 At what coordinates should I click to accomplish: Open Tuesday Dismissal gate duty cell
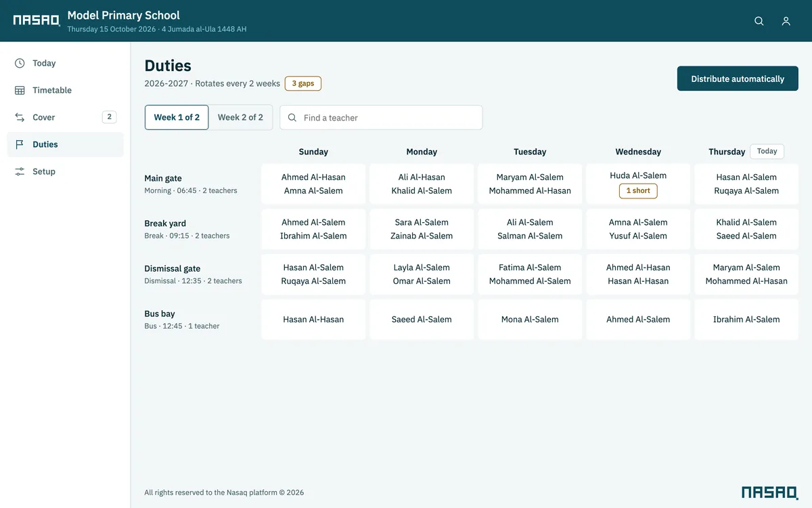530,274
